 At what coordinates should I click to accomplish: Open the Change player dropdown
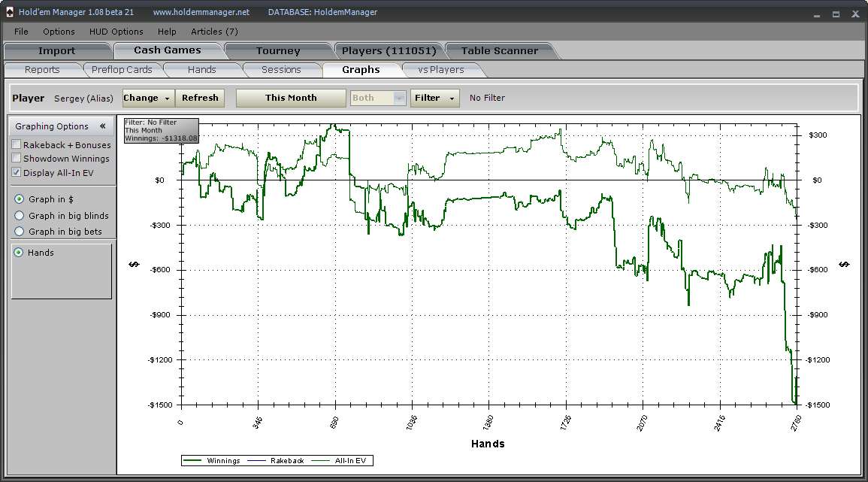tap(147, 98)
